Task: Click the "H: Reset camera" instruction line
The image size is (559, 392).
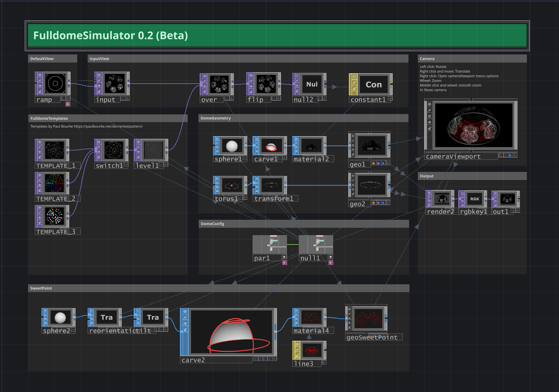Action: [x=433, y=90]
